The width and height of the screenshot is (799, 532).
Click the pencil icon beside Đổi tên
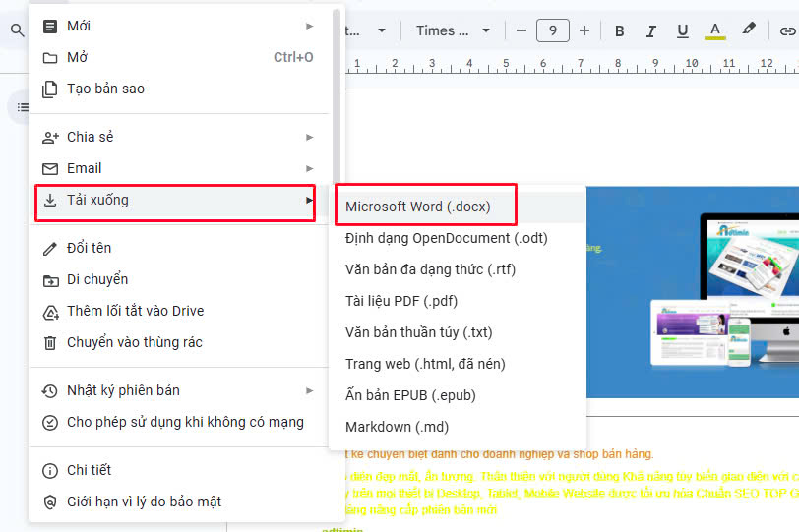point(50,249)
